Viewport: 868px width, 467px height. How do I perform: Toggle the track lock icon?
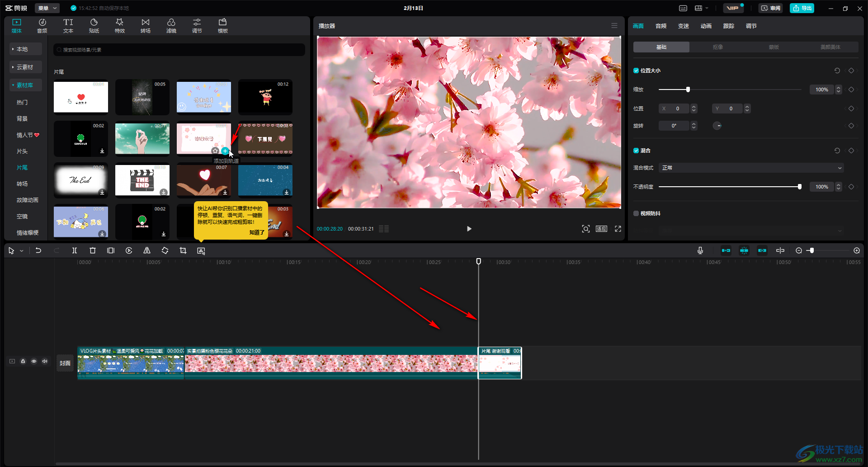[23, 361]
